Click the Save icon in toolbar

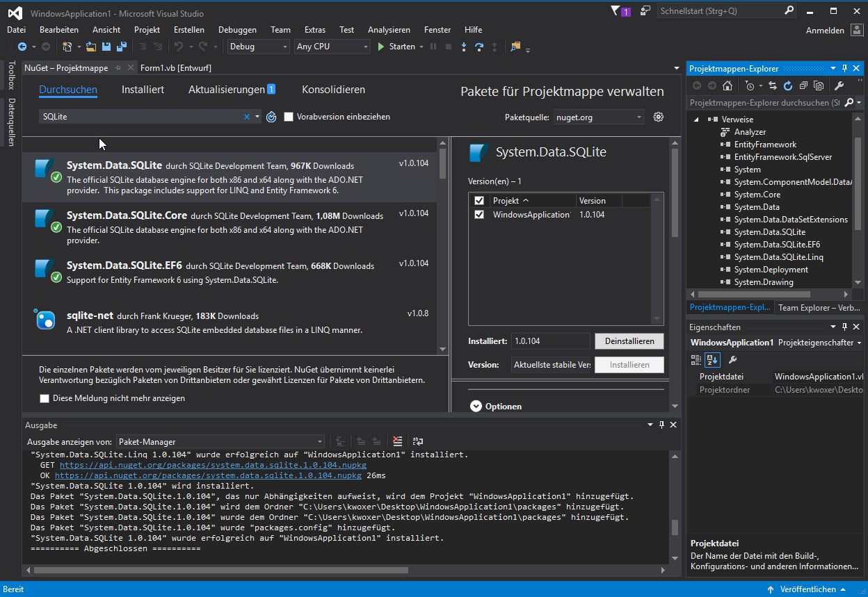pos(106,47)
